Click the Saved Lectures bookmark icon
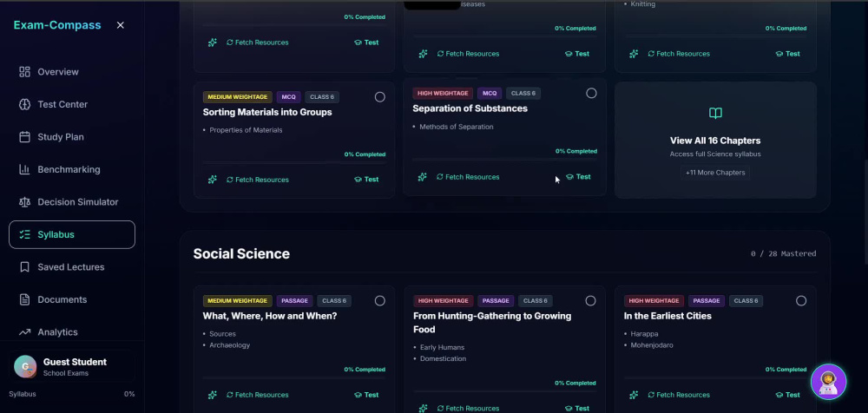The image size is (868, 413). (x=24, y=267)
